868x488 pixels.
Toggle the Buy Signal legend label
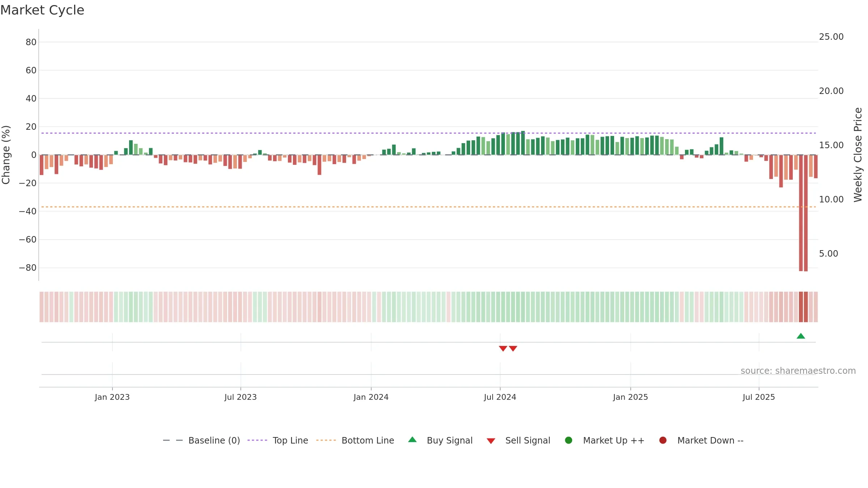450,441
